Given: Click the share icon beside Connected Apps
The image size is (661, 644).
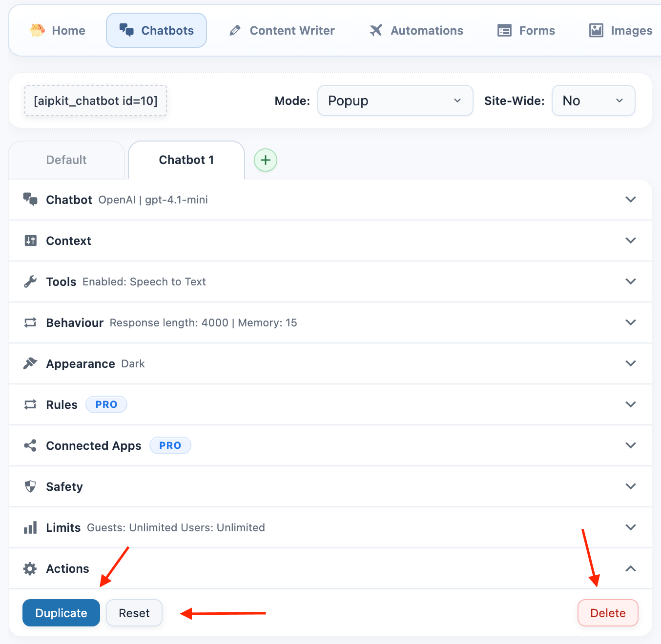Looking at the screenshot, I should (x=30, y=445).
